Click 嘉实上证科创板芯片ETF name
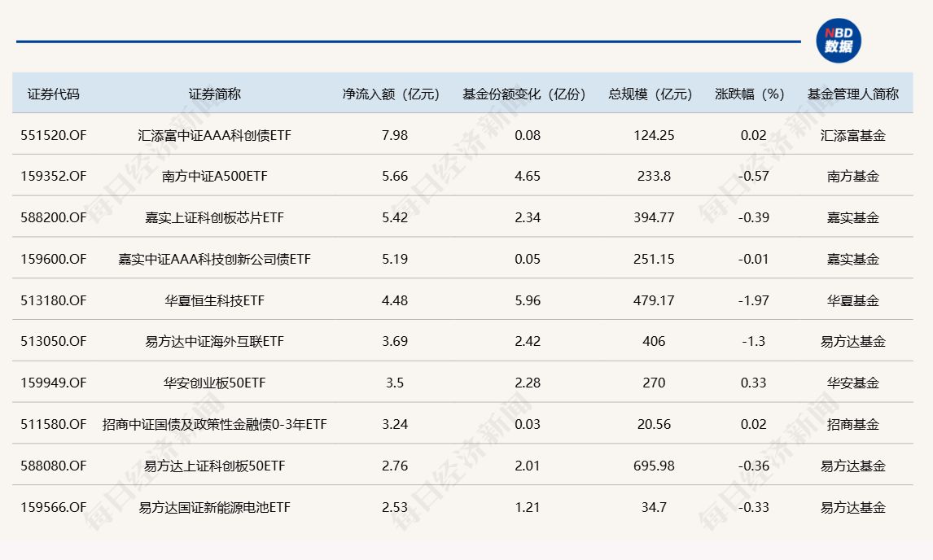Screen dimensions: 933x560 pyautogui.click(x=215, y=218)
